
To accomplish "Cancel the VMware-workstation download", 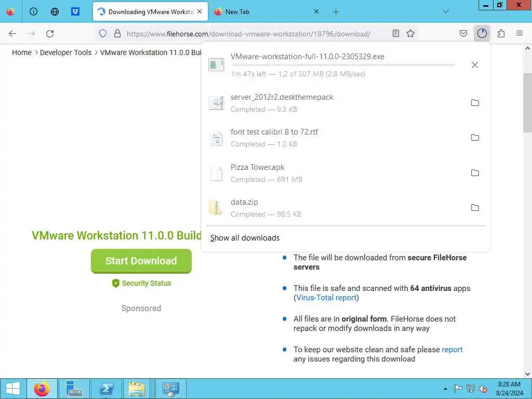I will pyautogui.click(x=475, y=65).
